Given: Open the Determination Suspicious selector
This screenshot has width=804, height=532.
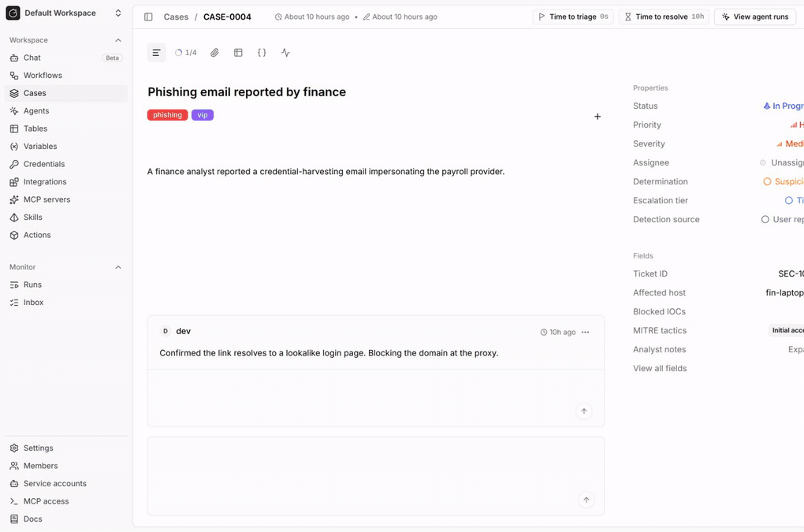Looking at the screenshot, I should [x=783, y=181].
